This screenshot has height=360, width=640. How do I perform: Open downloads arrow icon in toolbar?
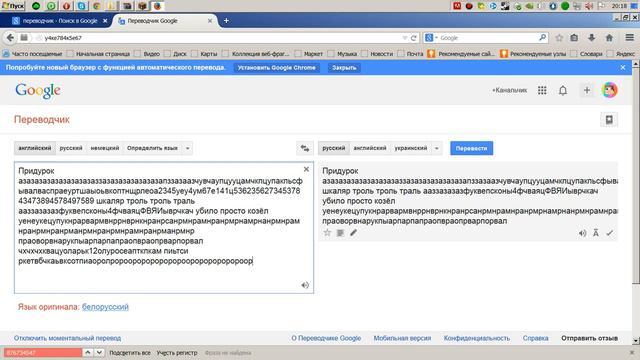591,38
